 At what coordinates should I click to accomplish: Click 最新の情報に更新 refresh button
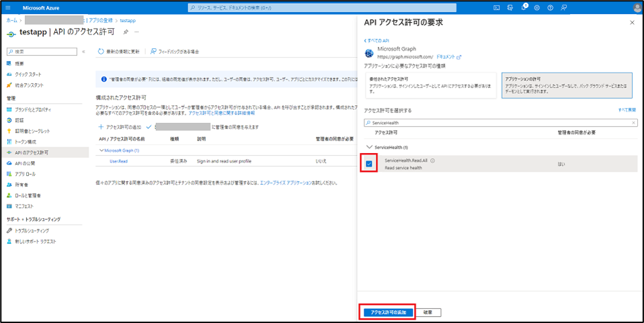(119, 52)
